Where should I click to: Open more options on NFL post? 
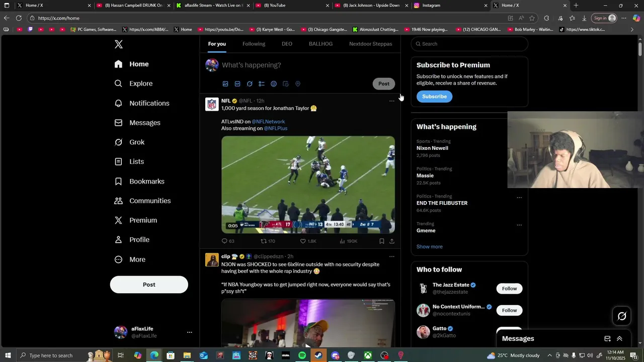392,101
